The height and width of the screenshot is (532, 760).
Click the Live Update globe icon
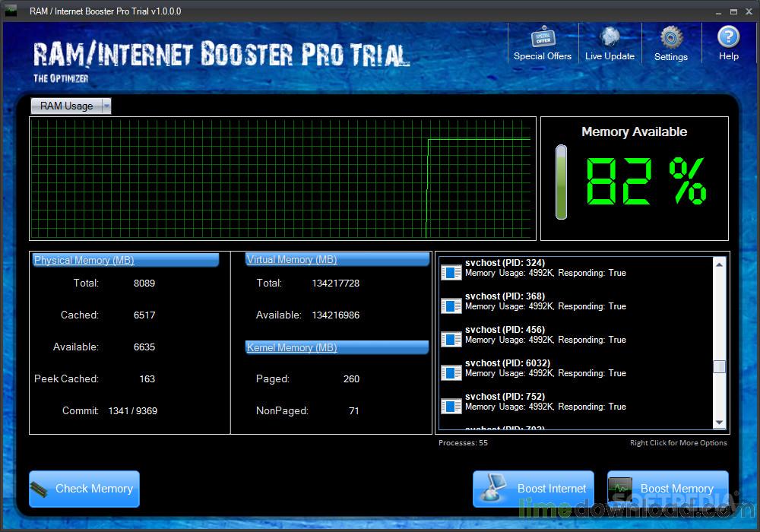click(x=610, y=36)
